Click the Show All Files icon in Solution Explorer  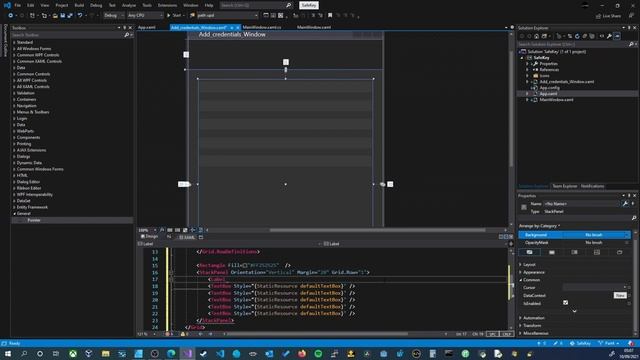coord(592,36)
